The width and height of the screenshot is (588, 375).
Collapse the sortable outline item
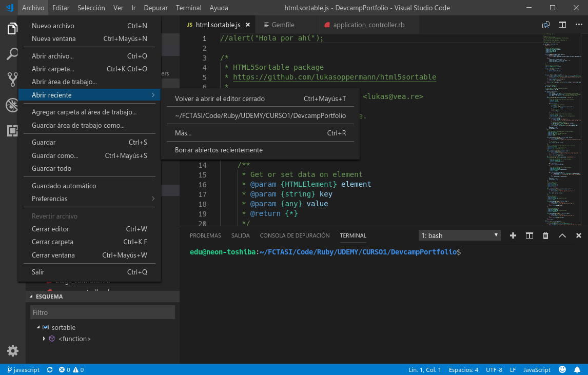click(x=38, y=327)
